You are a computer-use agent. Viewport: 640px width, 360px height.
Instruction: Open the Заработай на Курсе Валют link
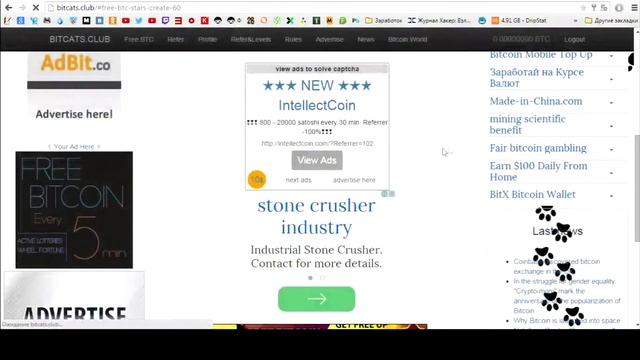pyautogui.click(x=537, y=78)
